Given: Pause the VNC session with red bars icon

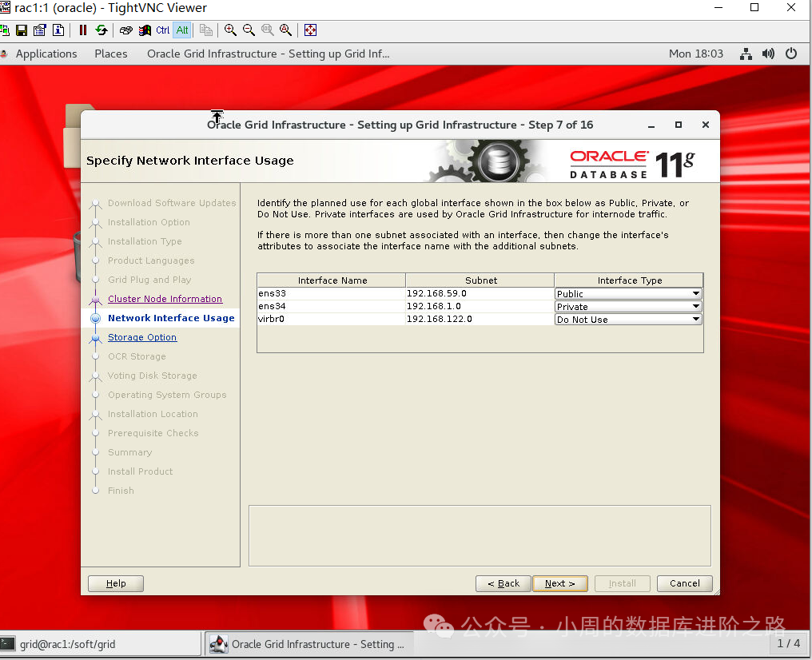Looking at the screenshot, I should pos(83,30).
